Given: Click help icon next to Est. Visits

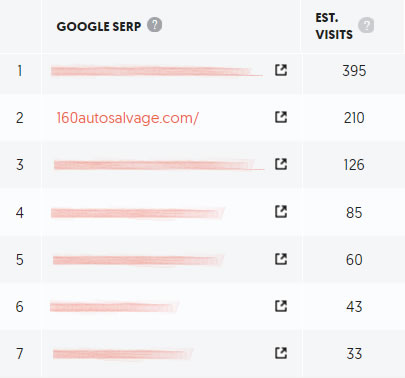Looking at the screenshot, I should pyautogui.click(x=366, y=25).
